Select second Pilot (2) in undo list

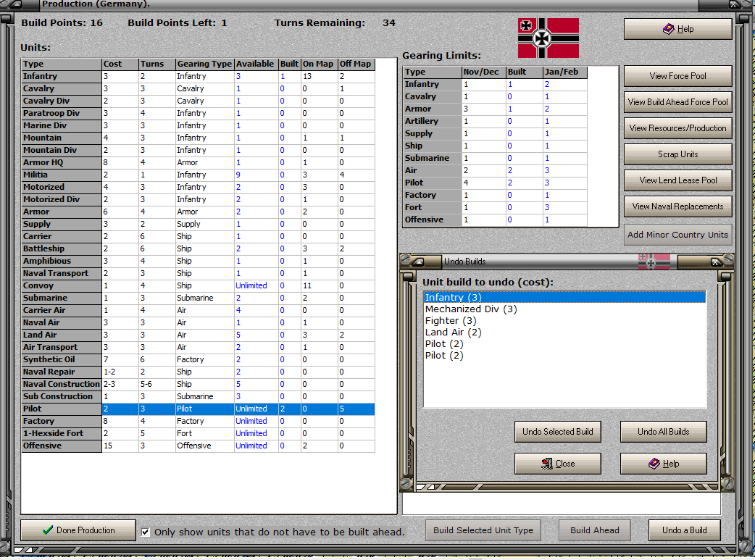tap(564, 356)
